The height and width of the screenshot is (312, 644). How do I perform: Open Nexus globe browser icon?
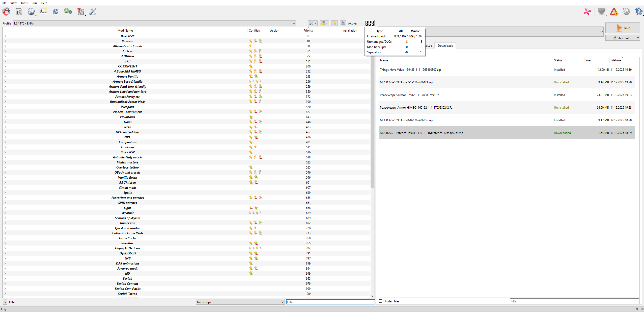click(31, 11)
